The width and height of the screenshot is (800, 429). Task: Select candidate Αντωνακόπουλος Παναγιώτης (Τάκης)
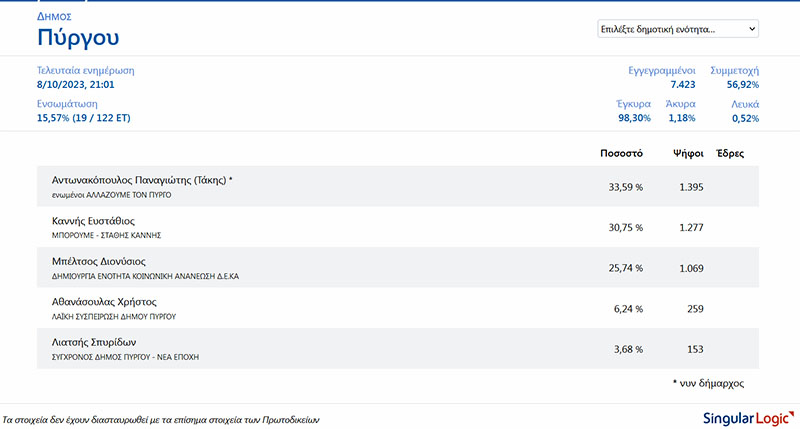141,180
